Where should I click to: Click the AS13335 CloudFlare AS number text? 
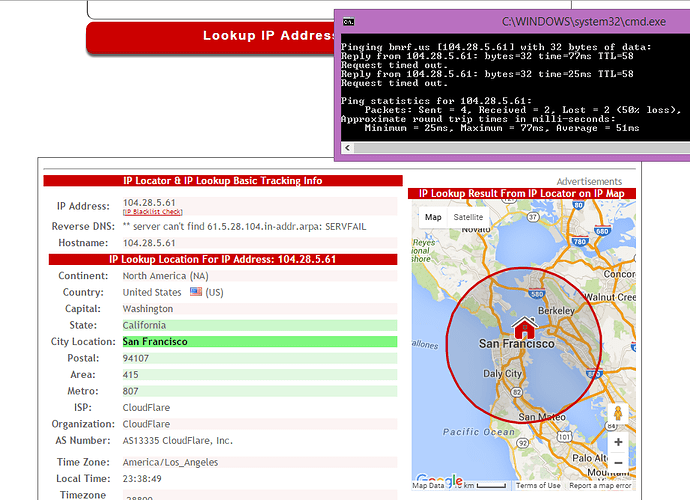click(x=177, y=440)
